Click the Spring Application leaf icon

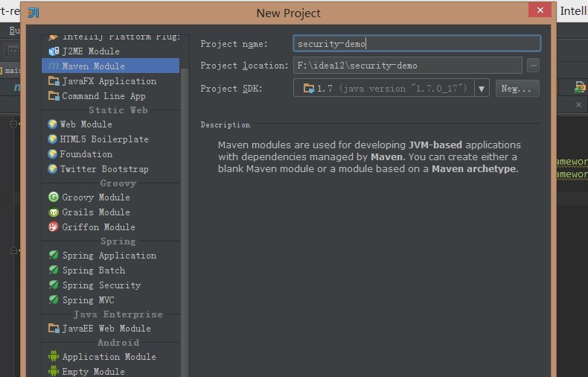pyautogui.click(x=54, y=256)
